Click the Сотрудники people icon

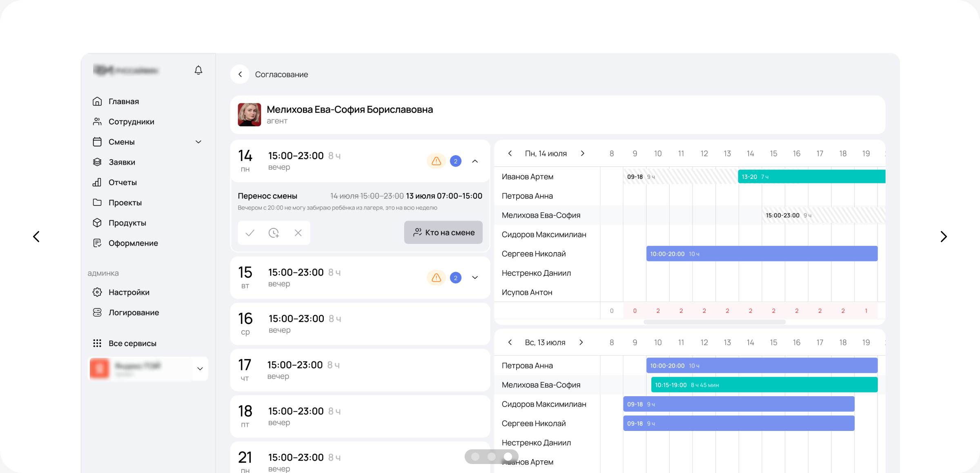coord(97,122)
